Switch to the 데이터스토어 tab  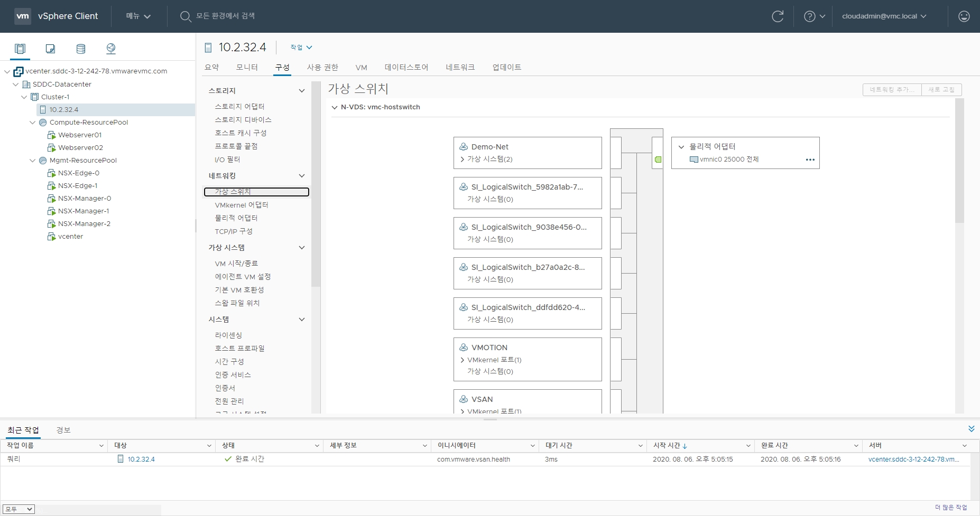click(x=406, y=67)
